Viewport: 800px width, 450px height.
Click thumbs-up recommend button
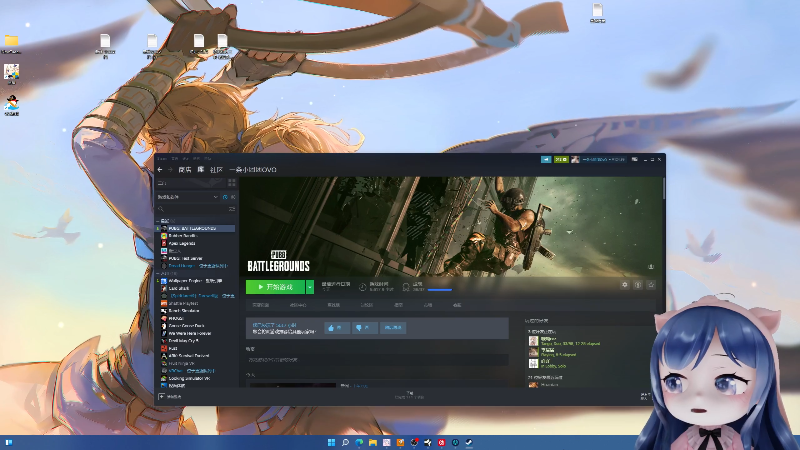coord(337,328)
